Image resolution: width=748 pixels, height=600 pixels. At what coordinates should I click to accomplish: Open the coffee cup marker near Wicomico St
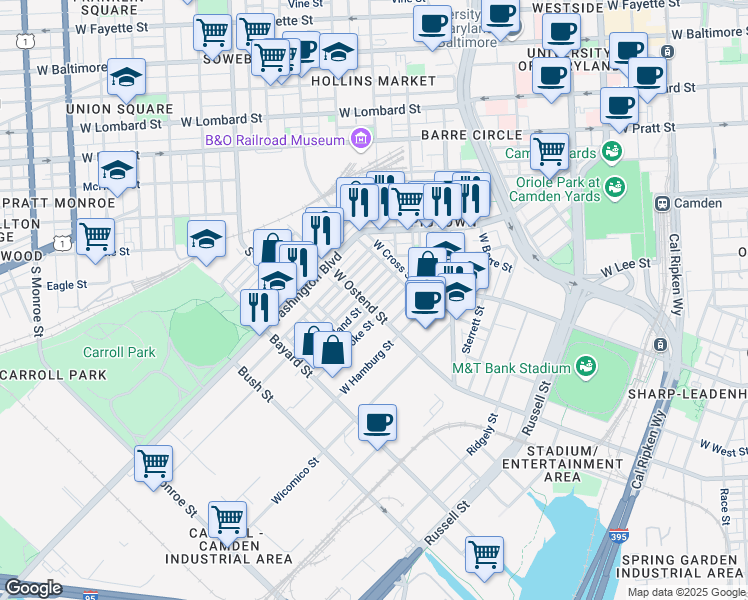[377, 425]
